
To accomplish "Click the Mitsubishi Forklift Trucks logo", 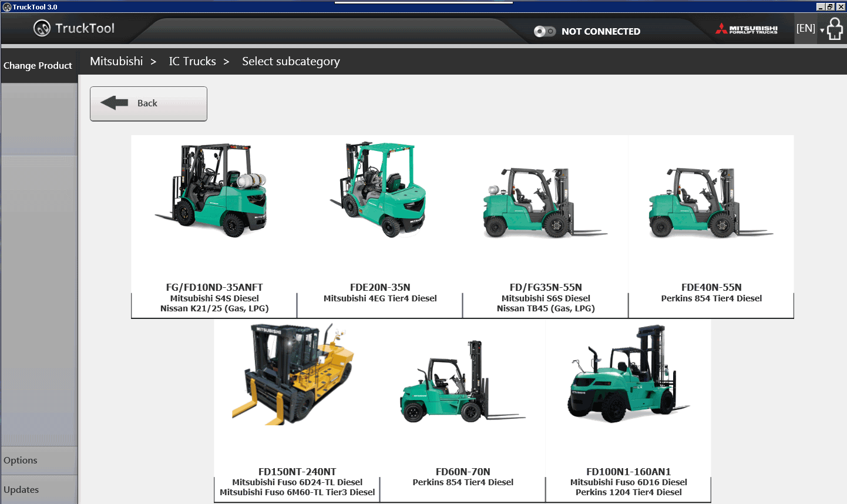I will (747, 29).
